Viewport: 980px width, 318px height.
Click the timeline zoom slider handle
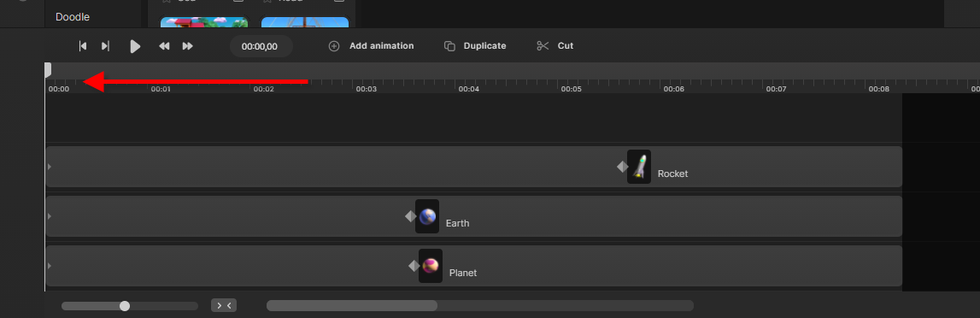coord(125,306)
